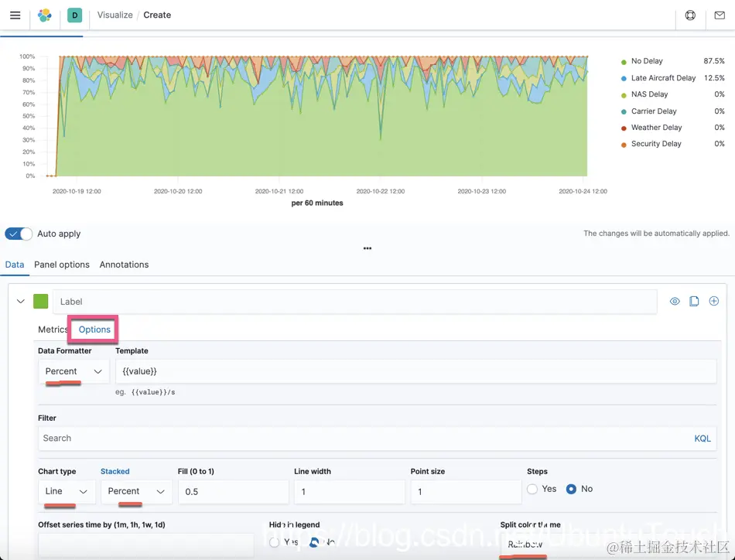Image resolution: width=735 pixels, height=560 pixels.
Task: Click the series Label input field
Action: (355, 302)
